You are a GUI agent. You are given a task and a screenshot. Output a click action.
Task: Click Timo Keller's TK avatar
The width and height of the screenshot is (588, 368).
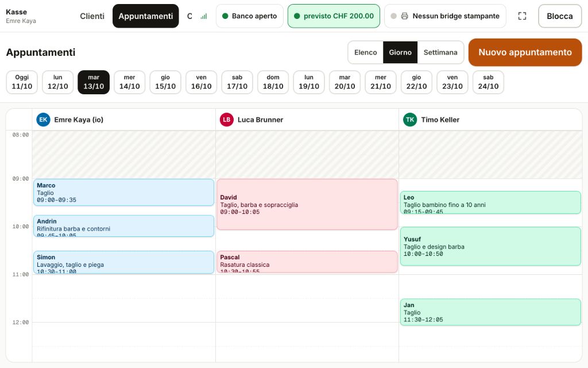click(x=410, y=120)
